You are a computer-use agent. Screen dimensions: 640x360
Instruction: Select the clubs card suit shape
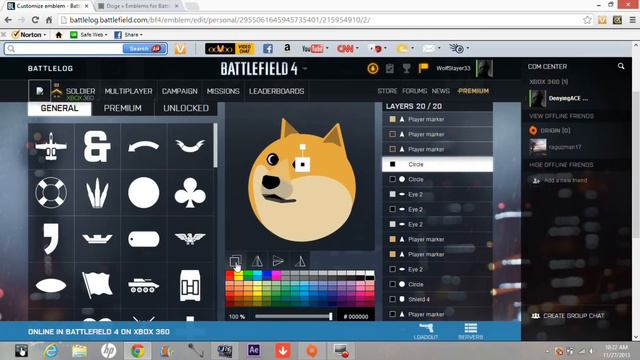coord(190,193)
